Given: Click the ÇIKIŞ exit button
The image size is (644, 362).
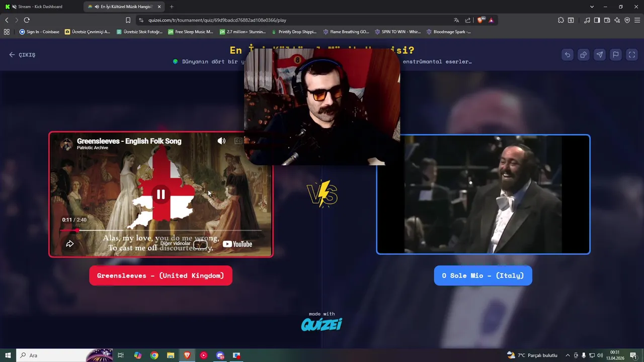Looking at the screenshot, I should click(22, 55).
